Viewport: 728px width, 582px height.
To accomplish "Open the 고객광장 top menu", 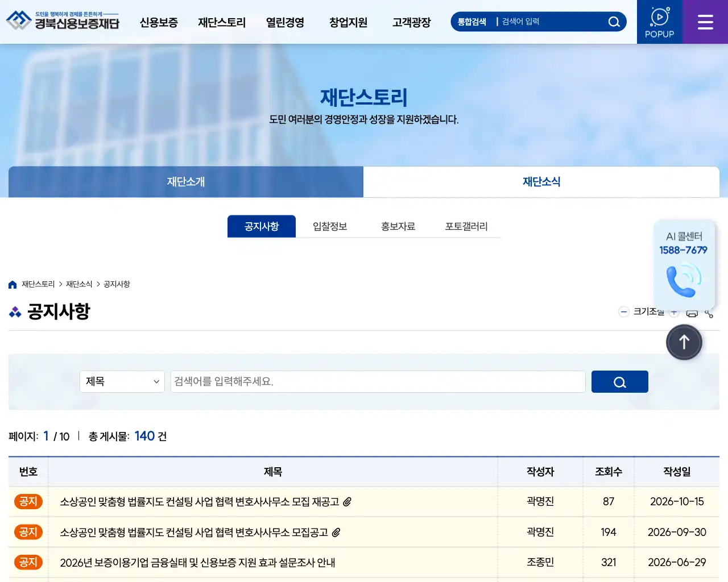I will 411,23.
